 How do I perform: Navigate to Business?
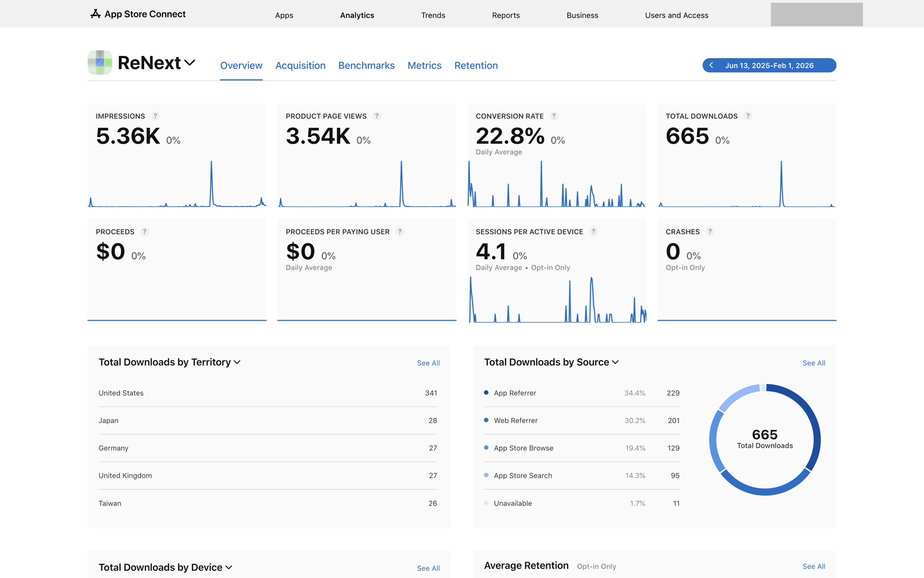pos(583,15)
